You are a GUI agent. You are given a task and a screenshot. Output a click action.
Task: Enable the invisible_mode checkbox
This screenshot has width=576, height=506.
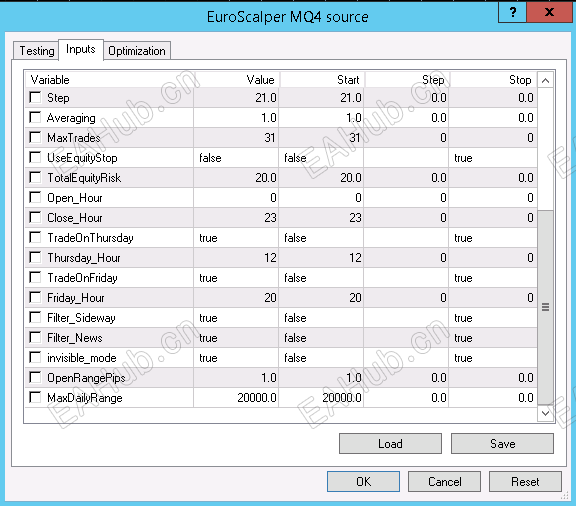coord(35,358)
